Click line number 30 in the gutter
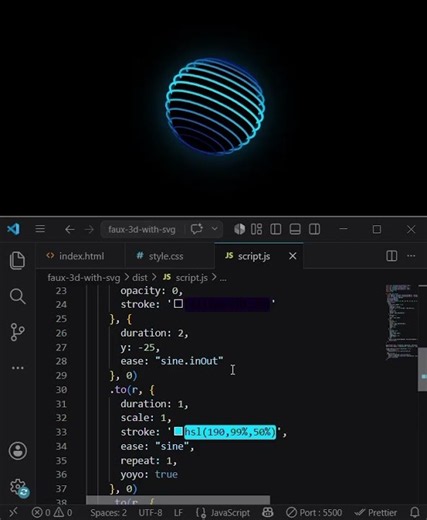 [61, 390]
